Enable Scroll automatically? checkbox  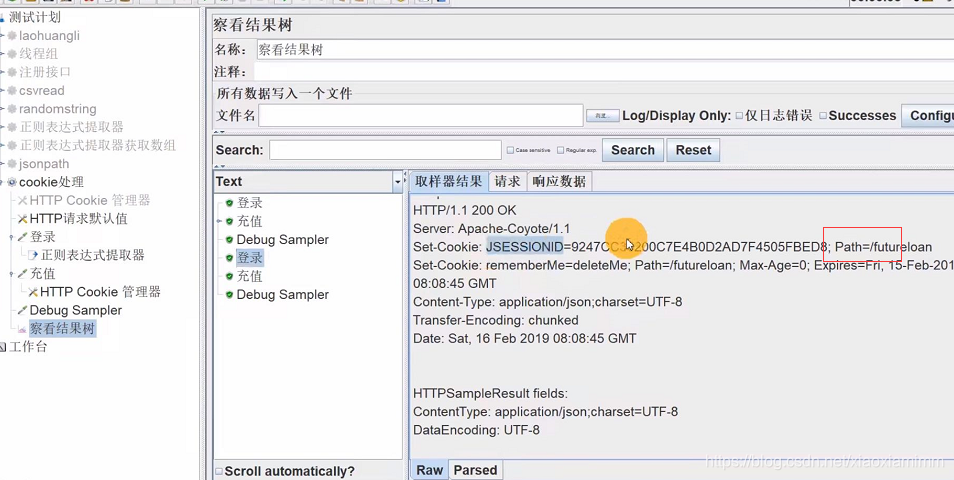219,471
